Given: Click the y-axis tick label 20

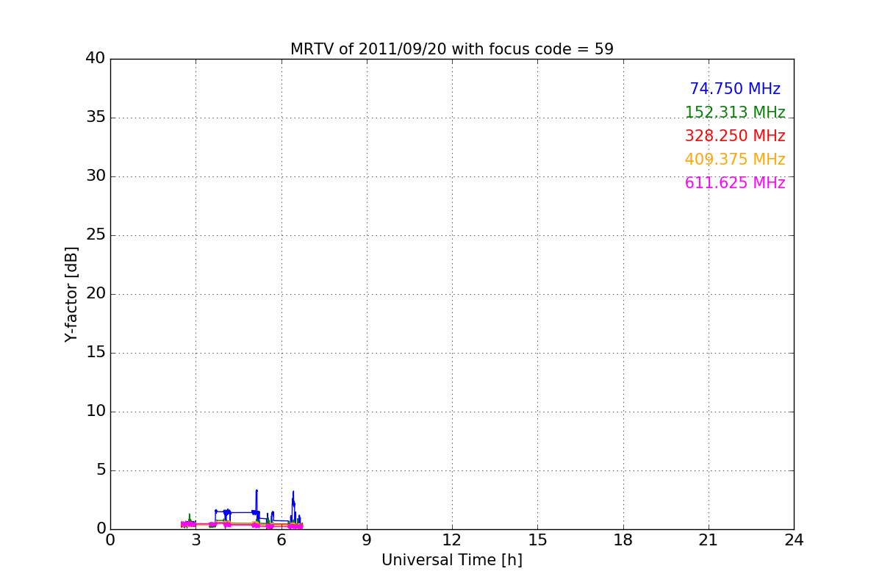Looking at the screenshot, I should [96, 294].
